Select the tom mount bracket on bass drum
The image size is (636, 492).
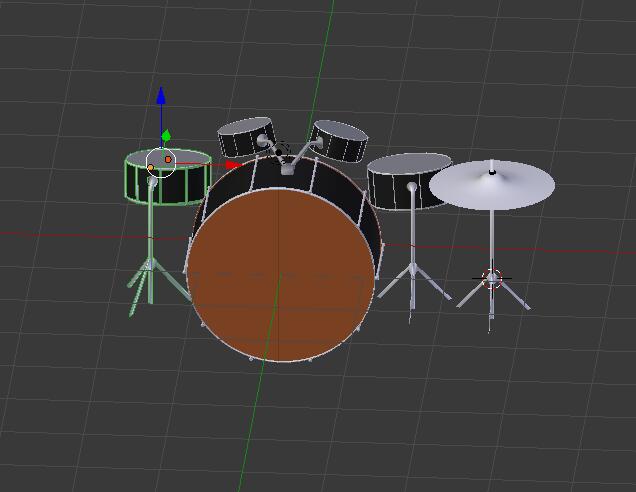point(287,169)
